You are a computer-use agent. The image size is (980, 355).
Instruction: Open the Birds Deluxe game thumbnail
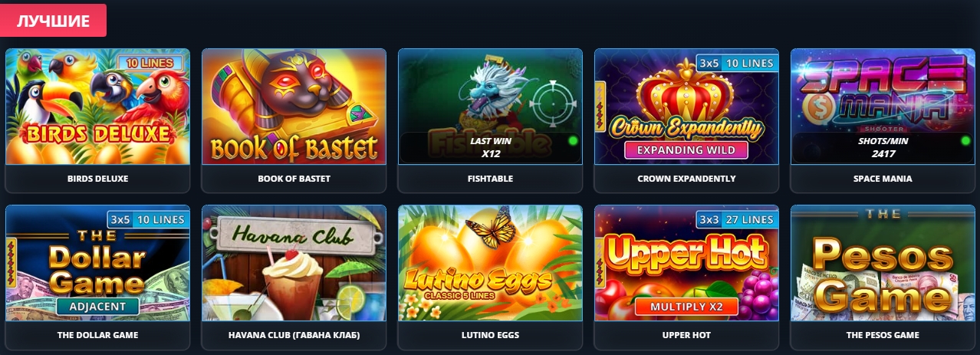97,107
